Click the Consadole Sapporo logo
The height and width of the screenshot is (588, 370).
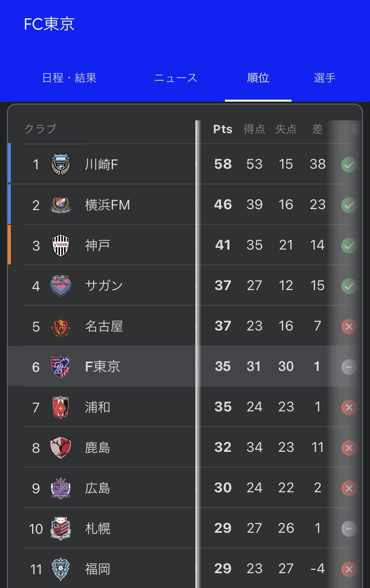61,528
